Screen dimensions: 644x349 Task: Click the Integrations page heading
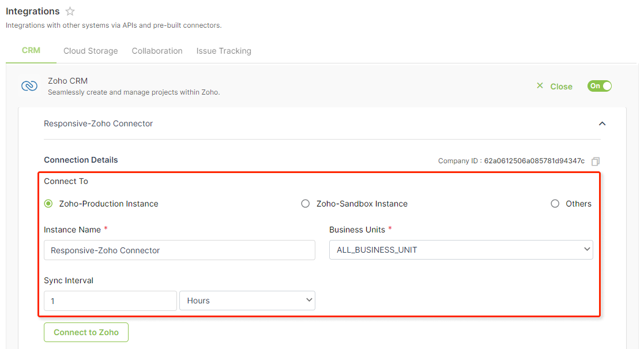click(32, 12)
